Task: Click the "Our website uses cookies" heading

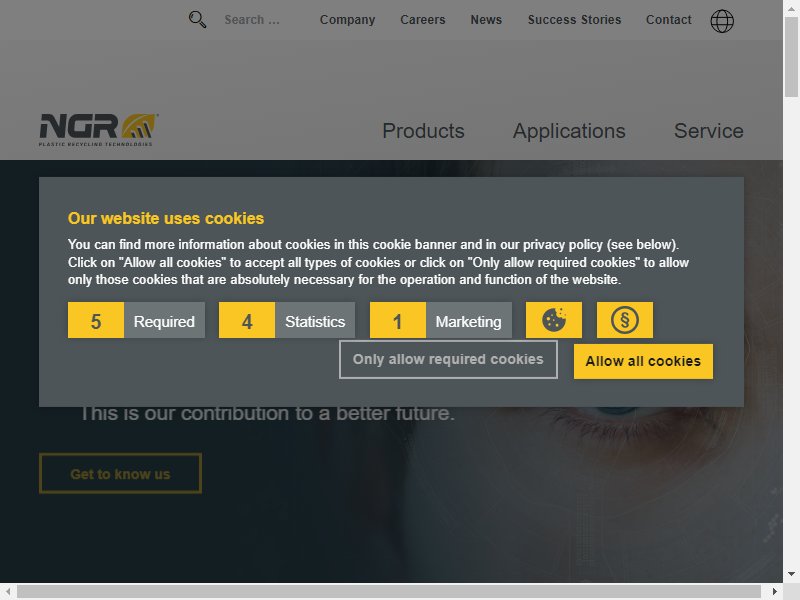Action: pos(166,218)
